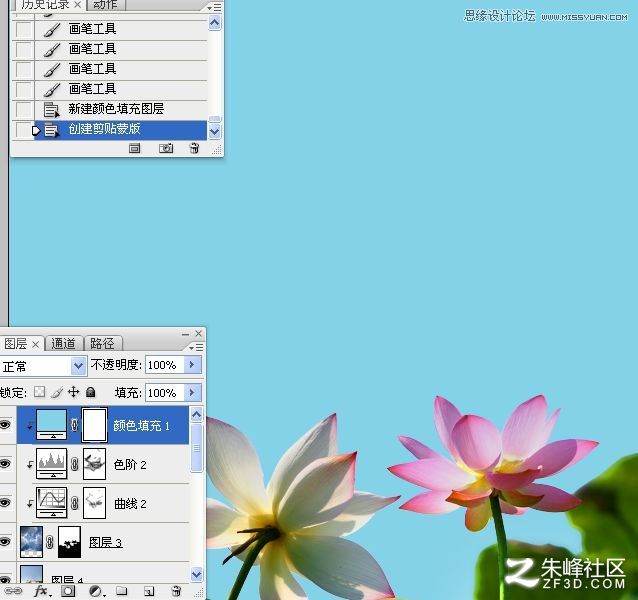Click History panel scroll up arrow
Screen dimensions: 638x600
point(214,22)
